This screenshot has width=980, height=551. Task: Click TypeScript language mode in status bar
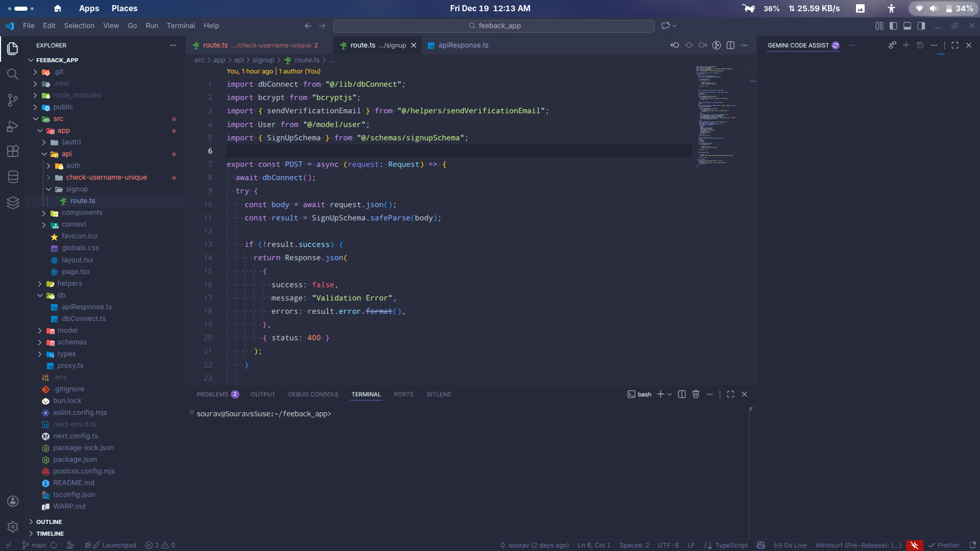(731, 545)
